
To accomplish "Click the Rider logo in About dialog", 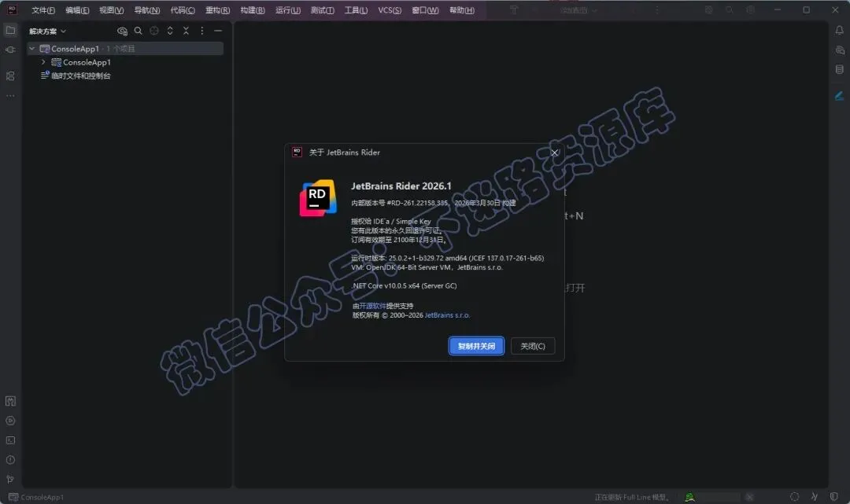I will pos(318,198).
